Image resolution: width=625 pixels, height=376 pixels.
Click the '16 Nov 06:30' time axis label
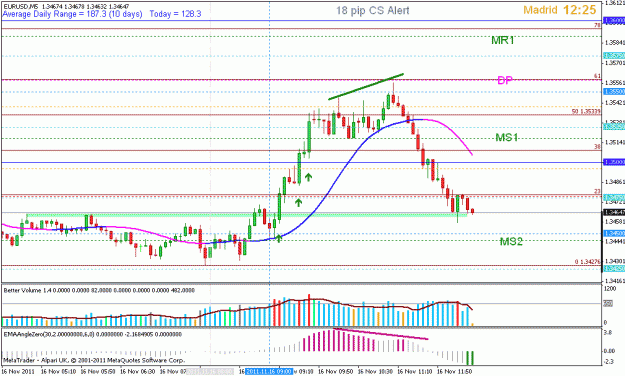138,372
